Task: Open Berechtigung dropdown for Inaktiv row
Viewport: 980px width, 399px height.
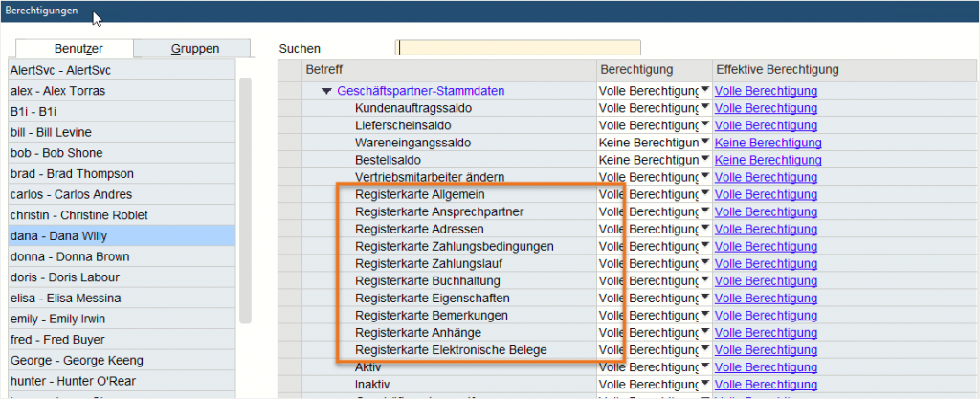Action: point(704,385)
